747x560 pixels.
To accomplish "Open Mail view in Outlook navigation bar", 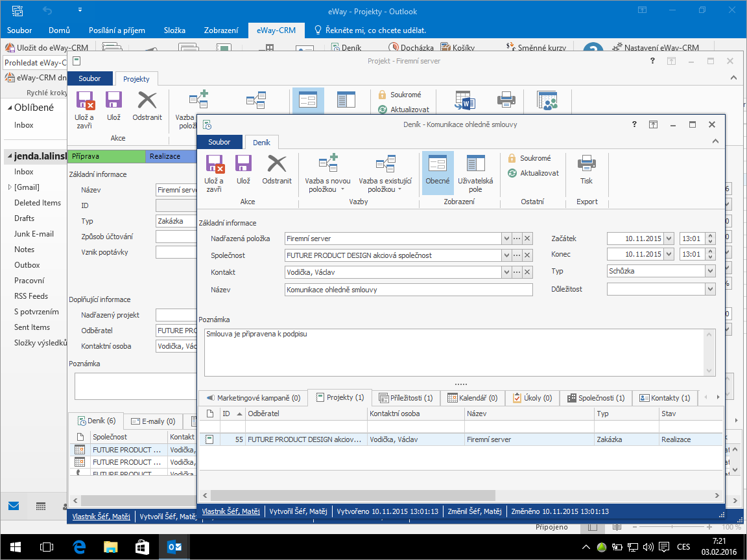I will point(14,506).
